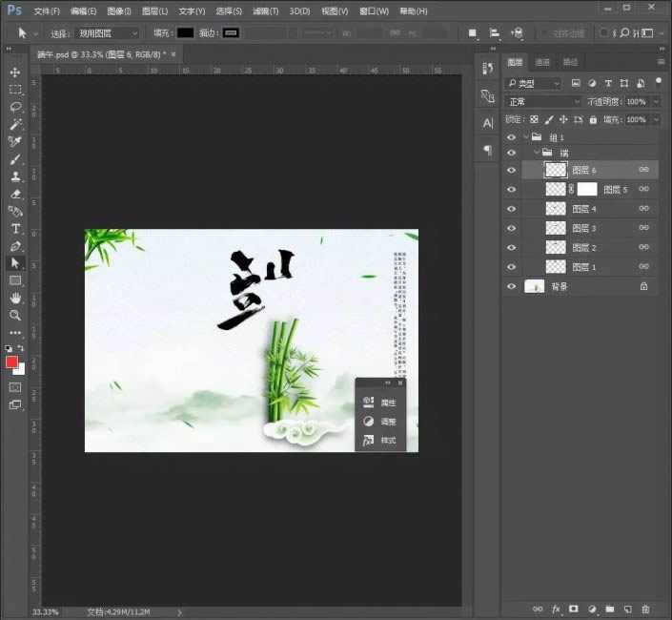672x620 pixels.
Task: Click the add layer style fx icon
Action: click(556, 609)
